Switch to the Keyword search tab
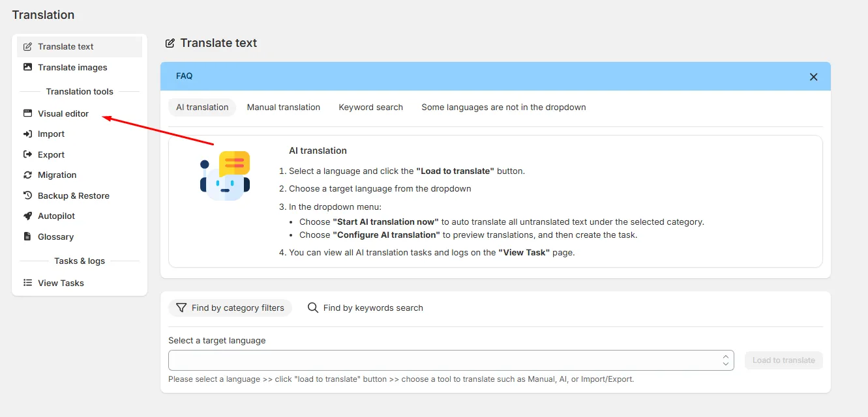 pyautogui.click(x=370, y=107)
